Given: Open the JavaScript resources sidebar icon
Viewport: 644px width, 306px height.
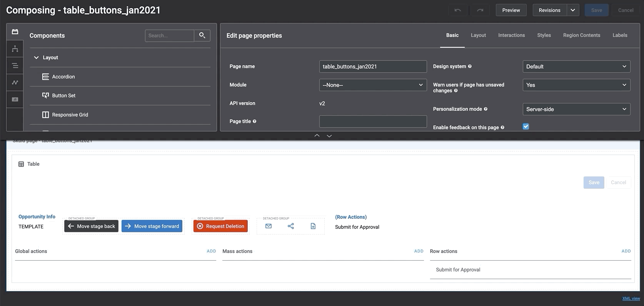Looking at the screenshot, I should (15, 99).
